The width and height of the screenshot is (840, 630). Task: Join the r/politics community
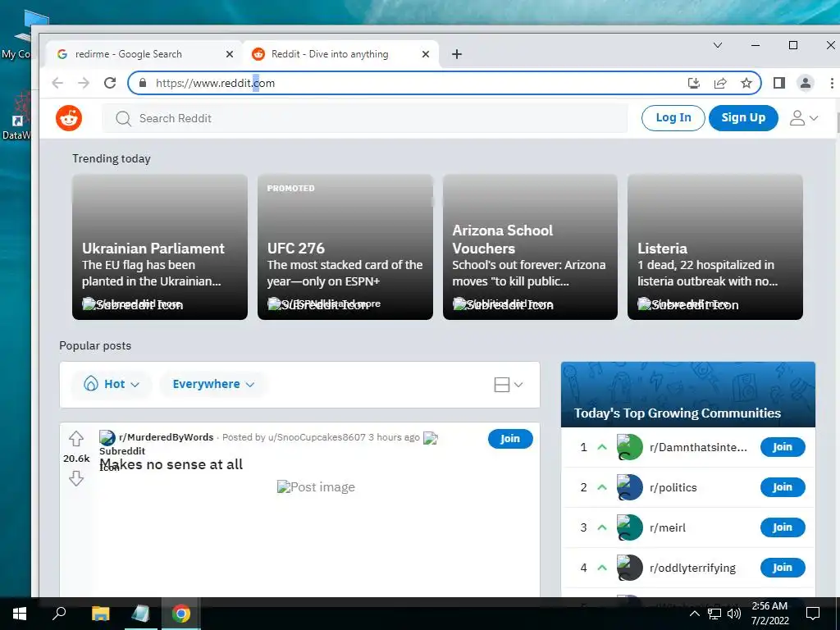pos(782,487)
